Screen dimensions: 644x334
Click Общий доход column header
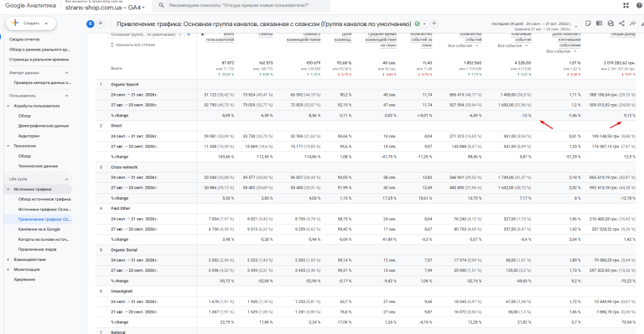coord(623,34)
